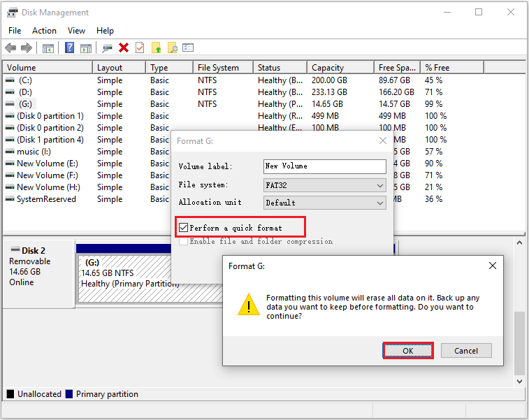Screen dimensions: 529x420
Task: Toggle the Show/Hide Console Tree toolbar icon
Action: point(48,48)
